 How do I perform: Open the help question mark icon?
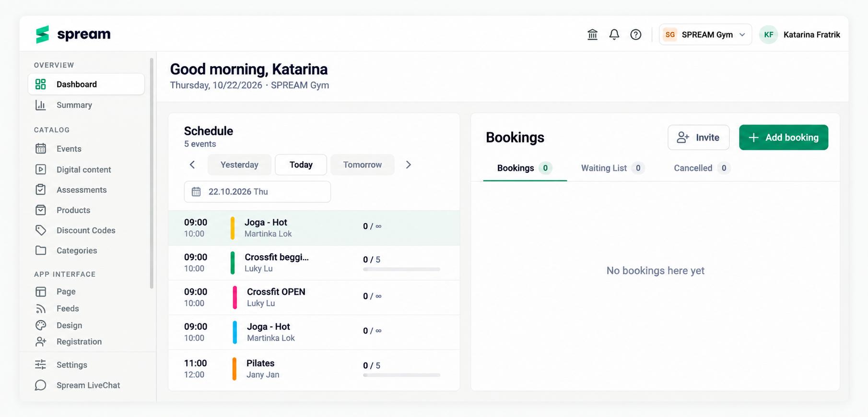click(636, 35)
